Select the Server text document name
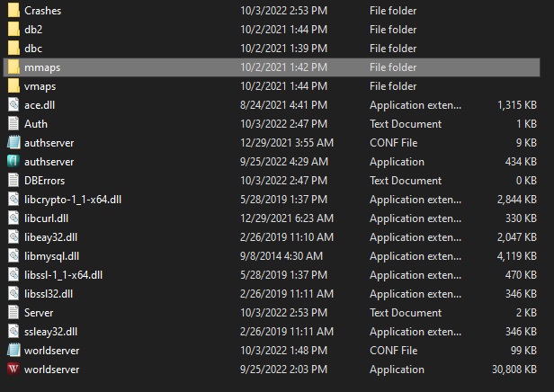The width and height of the screenshot is (554, 392). coord(39,313)
